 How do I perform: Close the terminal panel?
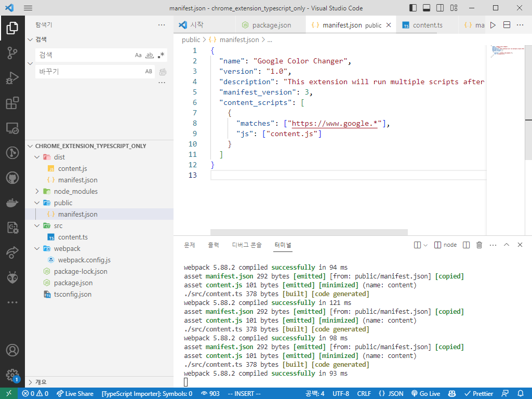tap(520, 245)
